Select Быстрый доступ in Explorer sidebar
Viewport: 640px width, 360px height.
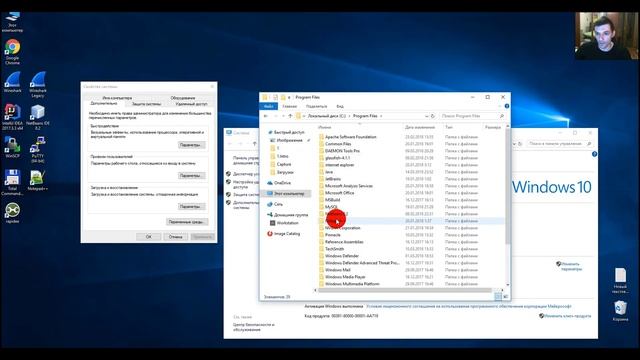pos(286,132)
